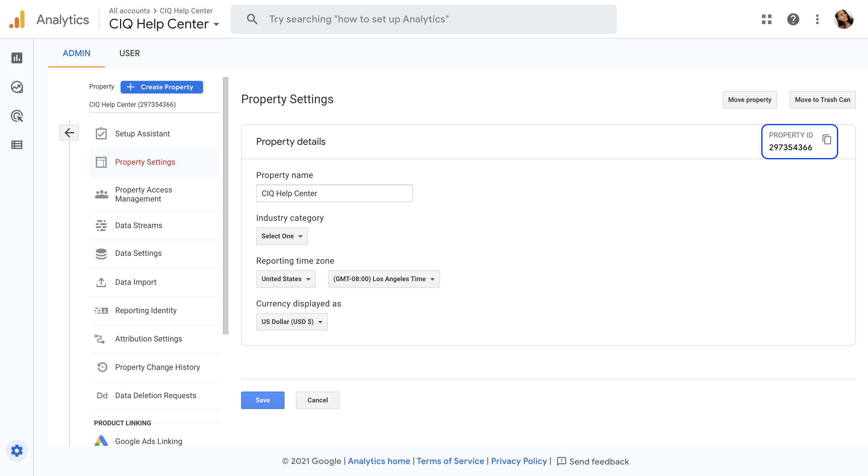Open Property Access Management

click(x=155, y=194)
